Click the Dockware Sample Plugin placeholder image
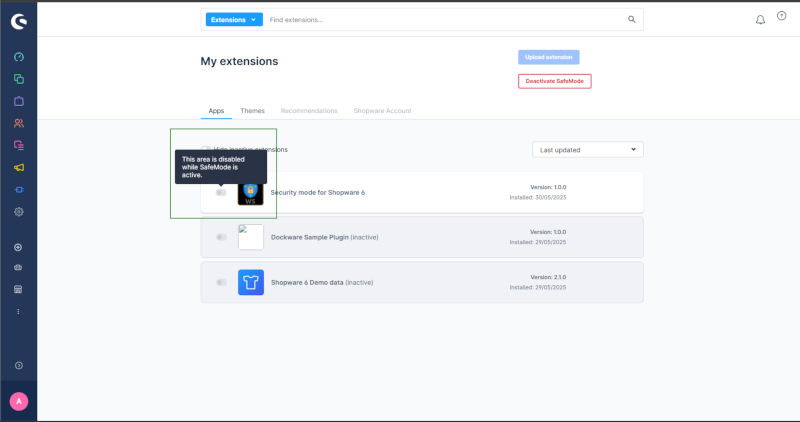800x422 pixels. [x=251, y=237]
